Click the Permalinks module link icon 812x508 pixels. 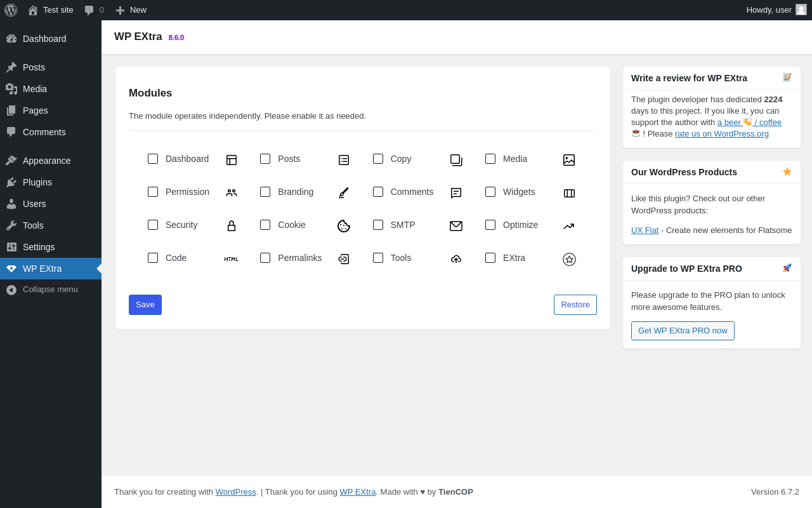344,259
